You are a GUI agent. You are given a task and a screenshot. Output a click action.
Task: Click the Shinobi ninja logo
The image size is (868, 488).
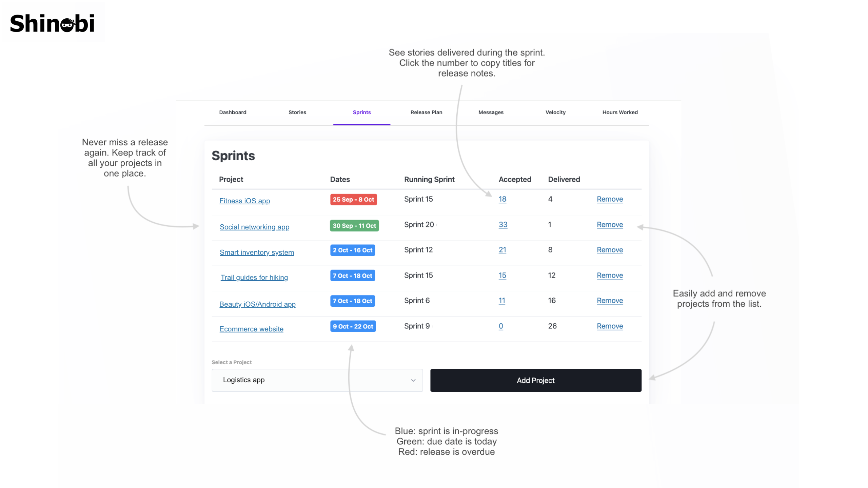[52, 23]
